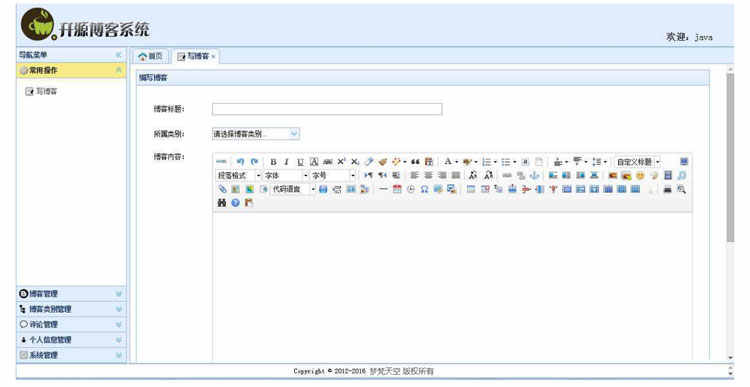Open the 字号 font size dropdown
750x387 pixels.
333,176
